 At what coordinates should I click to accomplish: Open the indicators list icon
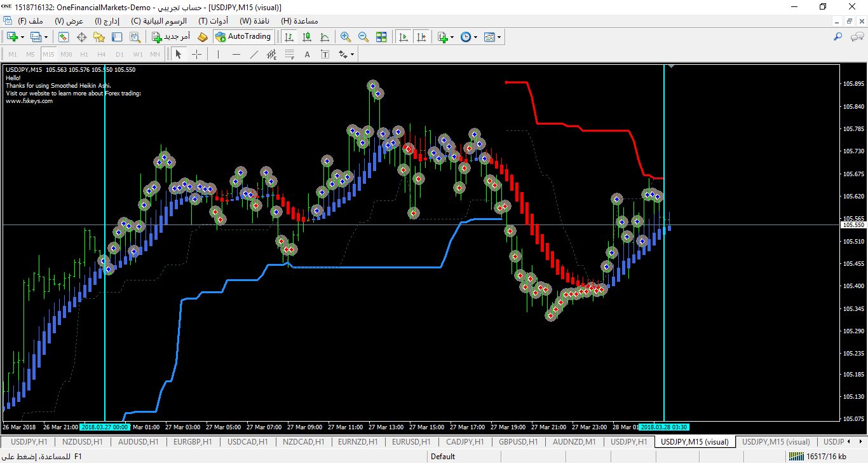[x=443, y=37]
